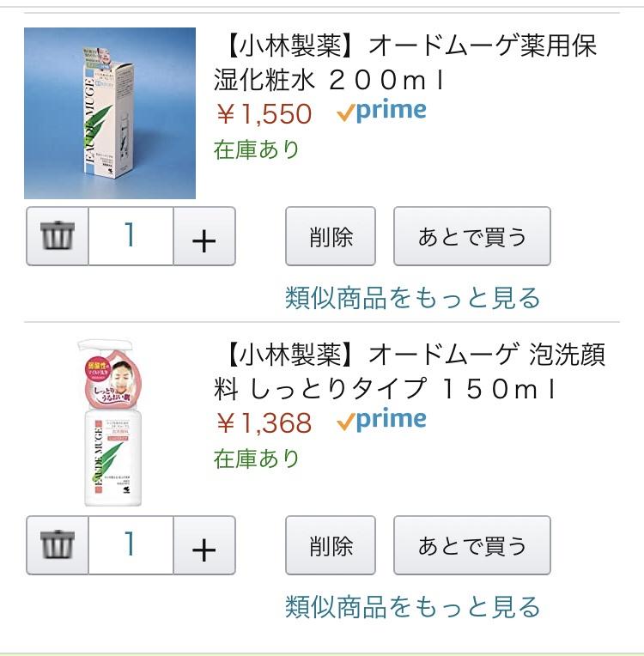
Task: Click the ¥1,550 price text
Action: click(x=264, y=114)
